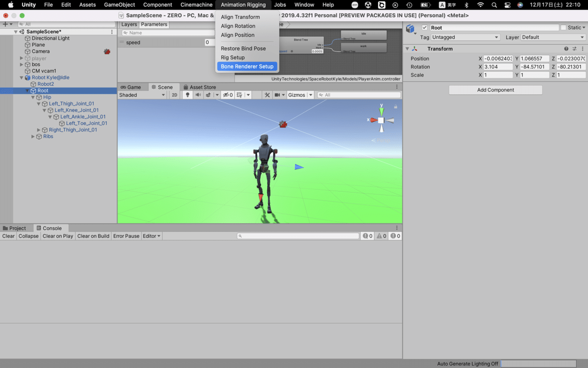Click the camera settings icon in Scene toolbar

(x=277, y=95)
